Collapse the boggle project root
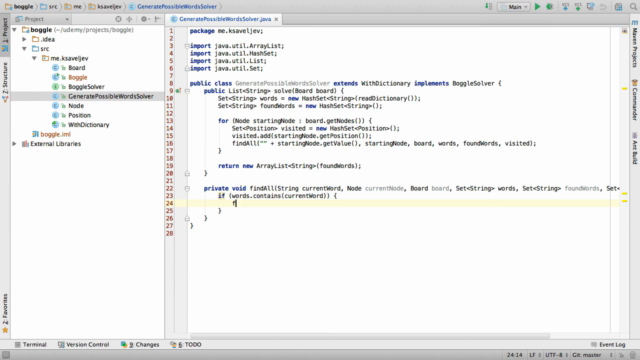Screen dimensions: 640x360 pos(15,30)
